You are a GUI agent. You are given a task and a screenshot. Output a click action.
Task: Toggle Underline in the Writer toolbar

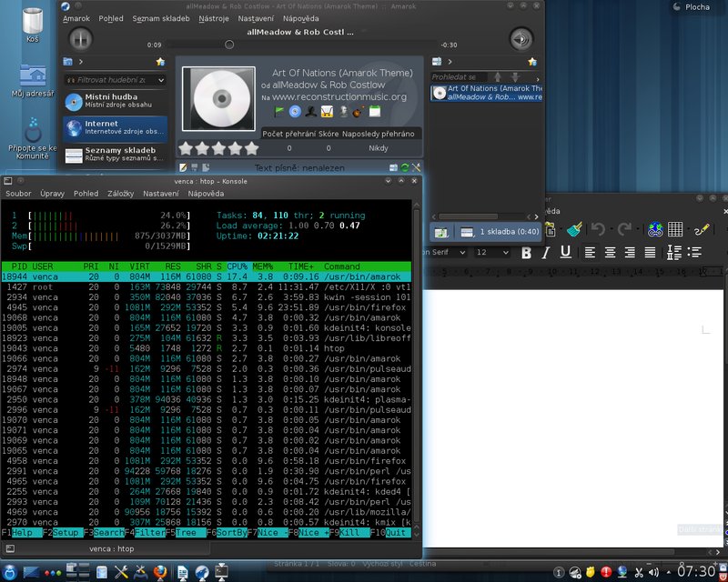tap(565, 253)
